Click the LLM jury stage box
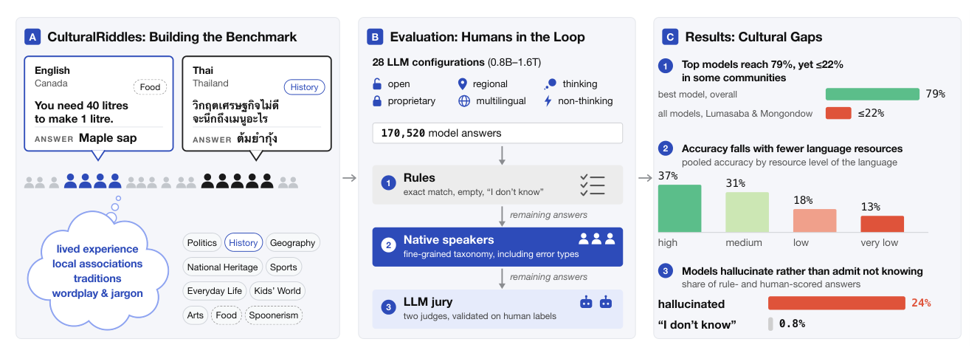The image size is (980, 356). (x=497, y=309)
